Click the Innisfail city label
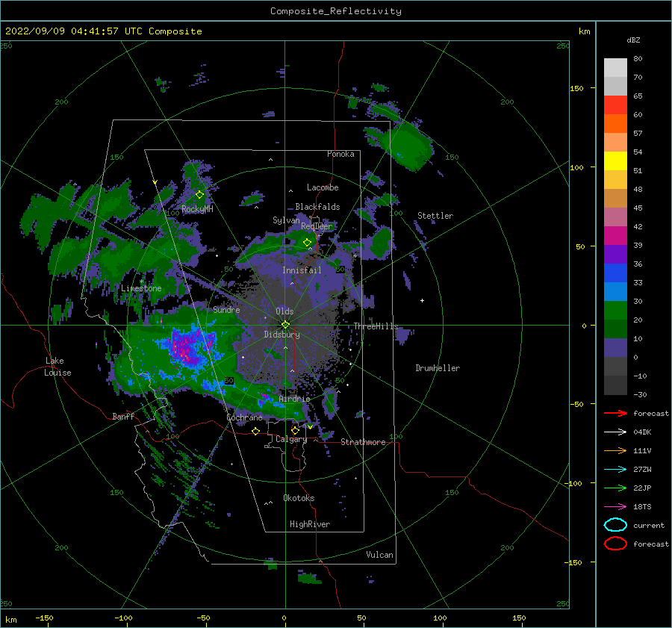672x628 pixels. pyautogui.click(x=302, y=270)
